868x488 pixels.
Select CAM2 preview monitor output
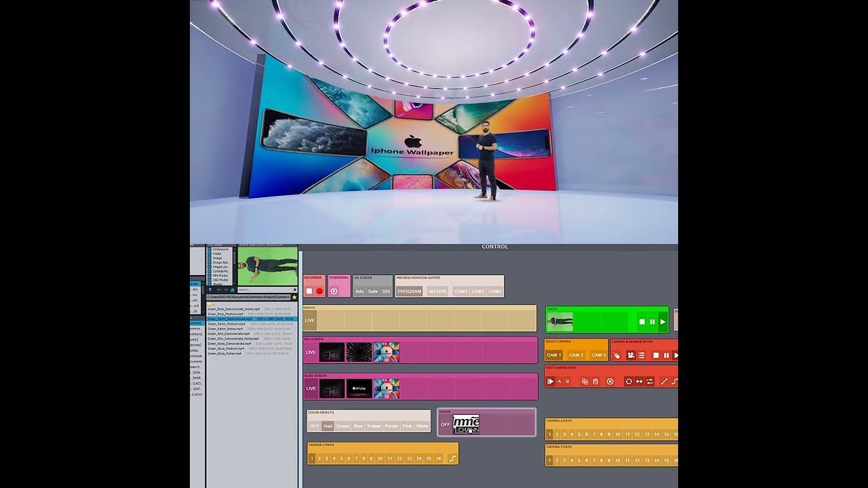[478, 291]
